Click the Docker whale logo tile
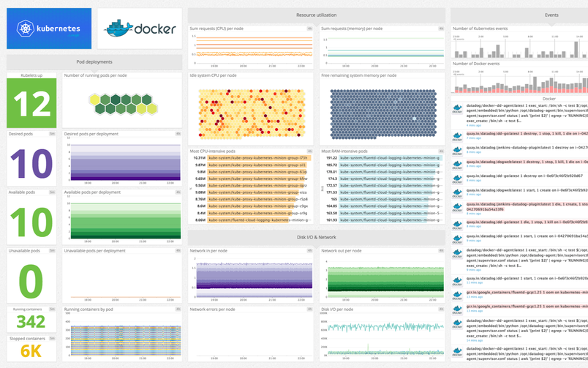This screenshot has height=368, width=588. click(140, 29)
